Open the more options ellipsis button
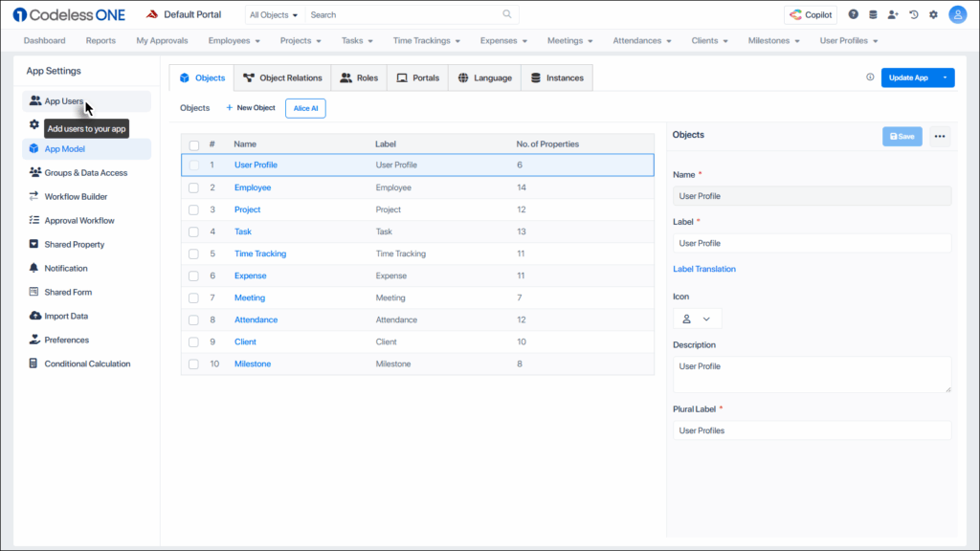Screen dimensions: 980x551 click(940, 136)
